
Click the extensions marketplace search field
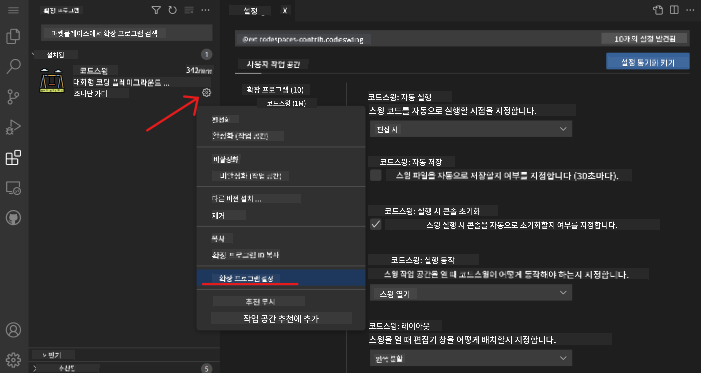[127, 33]
